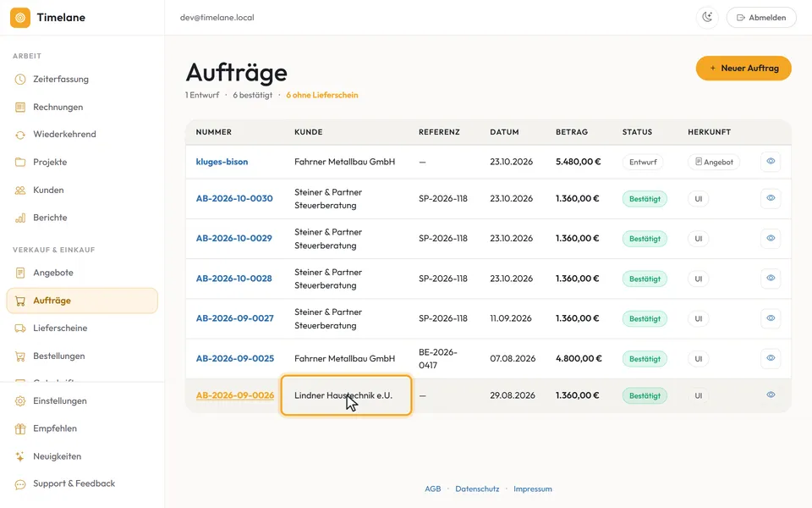Open order AB-2026-10-0029 link
The height and width of the screenshot is (508, 812).
234,239
